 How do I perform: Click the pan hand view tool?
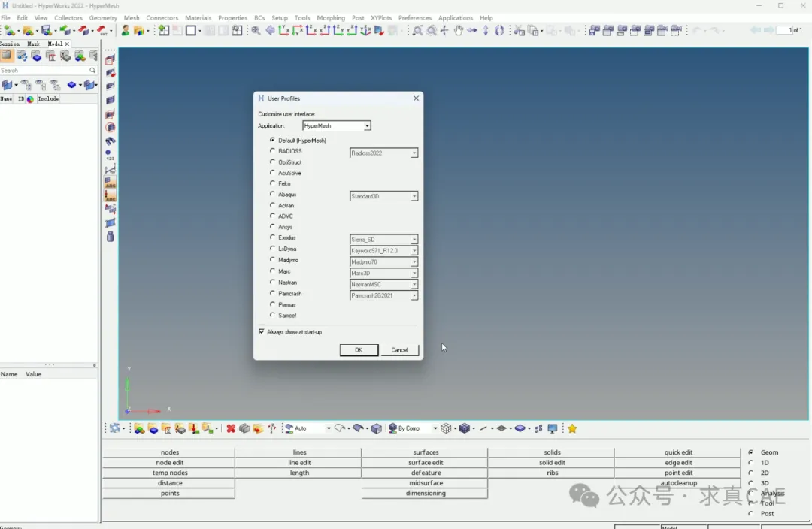[459, 31]
